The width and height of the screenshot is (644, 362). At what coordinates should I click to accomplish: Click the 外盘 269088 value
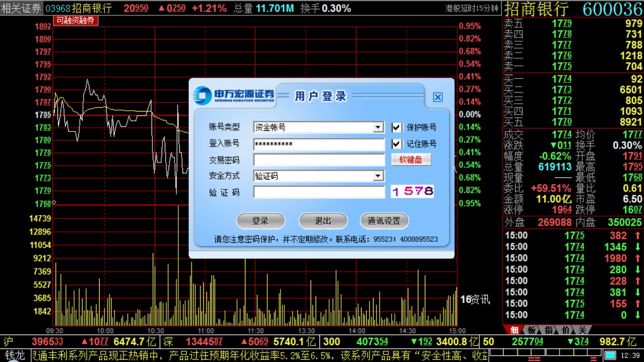[x=554, y=222]
